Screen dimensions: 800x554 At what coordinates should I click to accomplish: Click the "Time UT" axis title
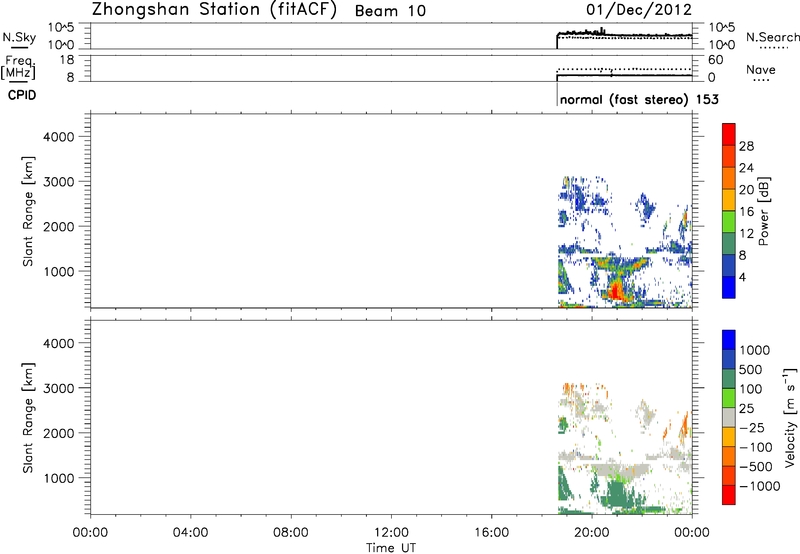point(391,548)
